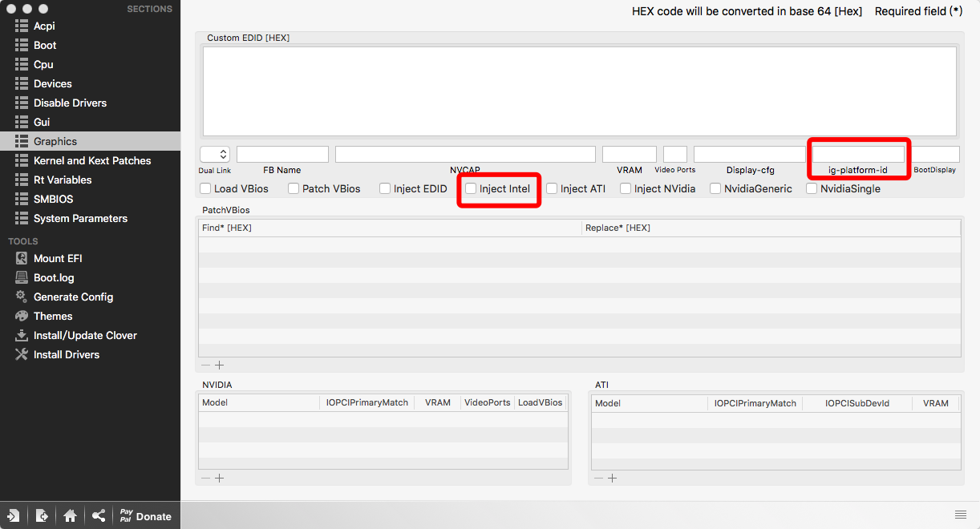Click the VRAM input field
Screen dimensions: 980x529
click(x=630, y=154)
